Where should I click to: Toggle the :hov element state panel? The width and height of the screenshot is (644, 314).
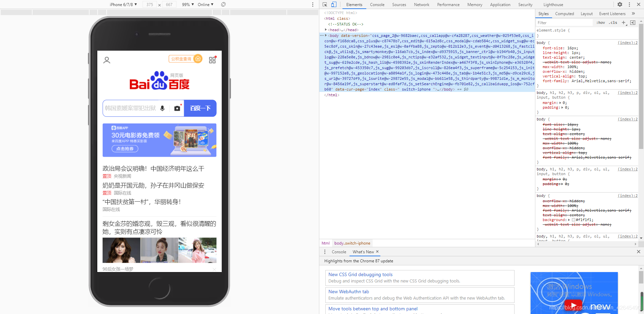(601, 22)
